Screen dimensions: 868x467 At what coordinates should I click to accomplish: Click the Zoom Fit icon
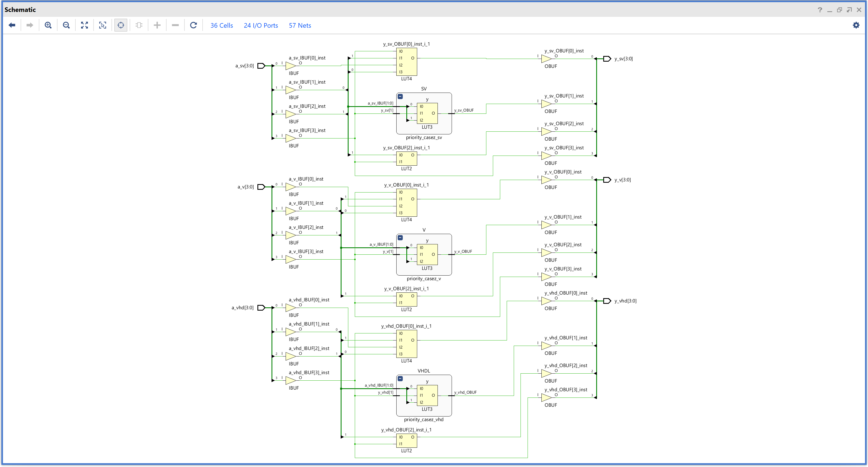click(85, 25)
